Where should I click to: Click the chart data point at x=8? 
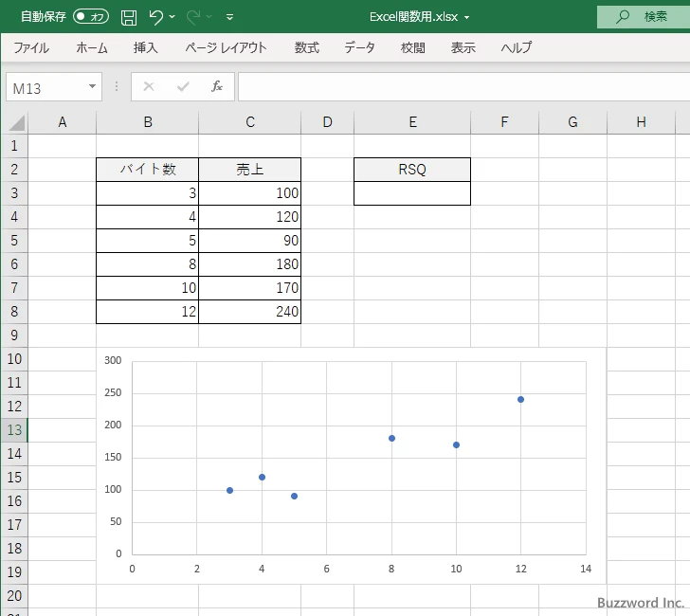pyautogui.click(x=391, y=438)
